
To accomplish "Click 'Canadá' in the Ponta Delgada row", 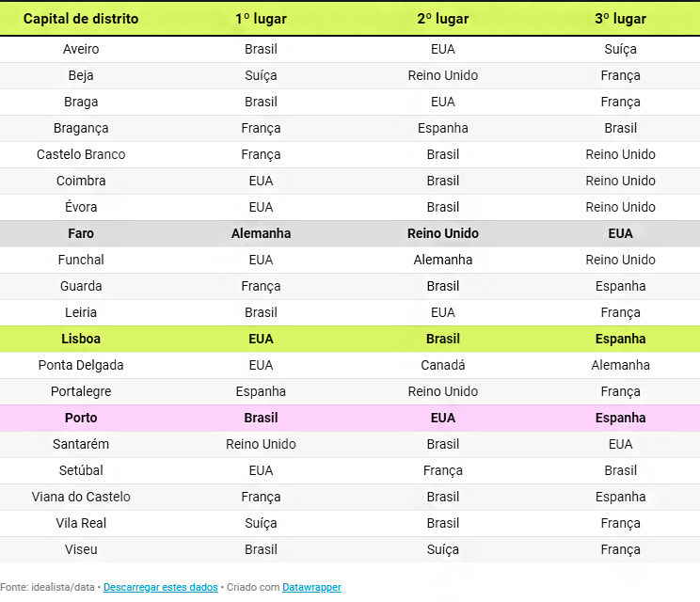I will pyautogui.click(x=442, y=365).
